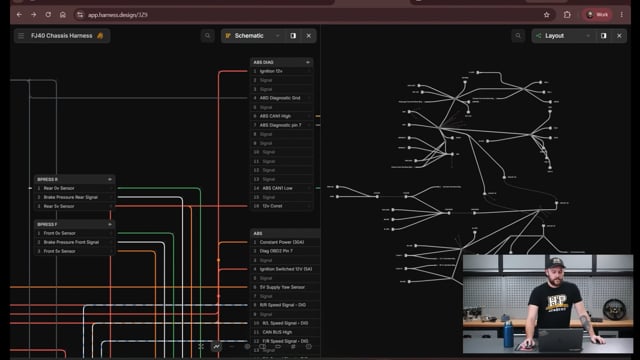
Task: Select CAN BUS High pin
Action: coord(285,332)
